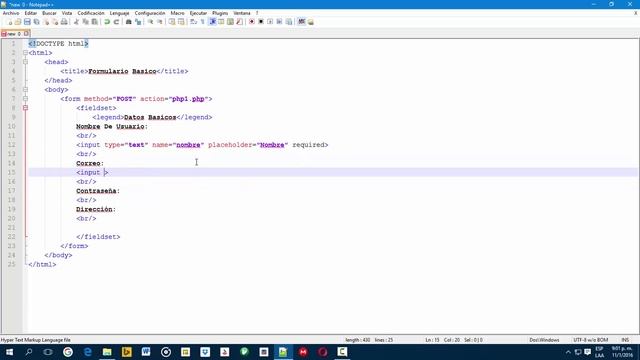Click status bar 'UTF-8 w/o BOM' encoding

click(x=591, y=340)
